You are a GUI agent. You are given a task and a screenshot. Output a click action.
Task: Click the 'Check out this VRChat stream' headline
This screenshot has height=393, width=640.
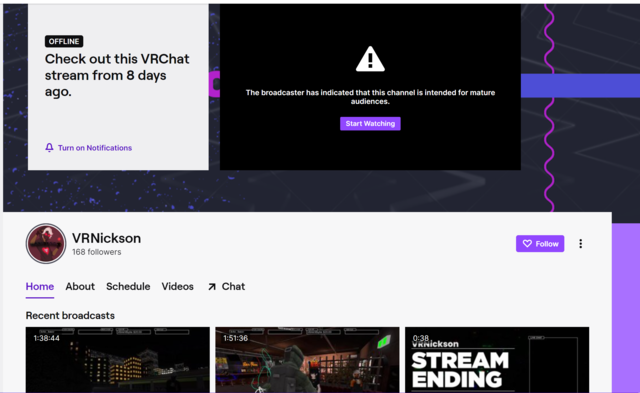pos(117,75)
